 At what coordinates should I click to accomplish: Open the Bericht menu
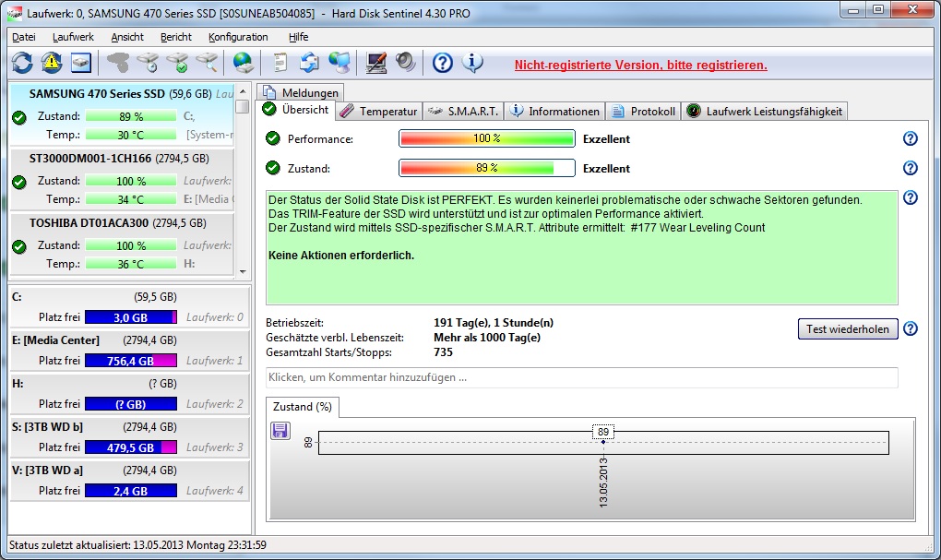pos(176,37)
